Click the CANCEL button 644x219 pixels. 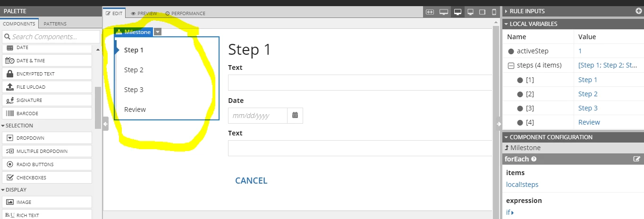pos(251,180)
